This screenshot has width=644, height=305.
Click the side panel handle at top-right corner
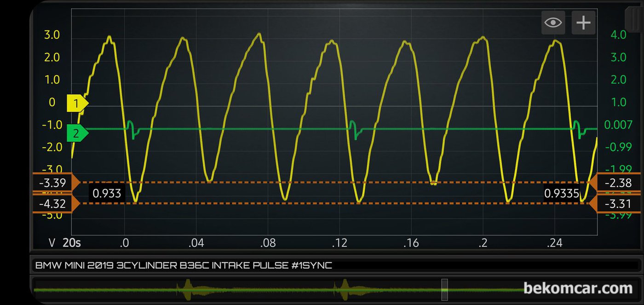633,18
